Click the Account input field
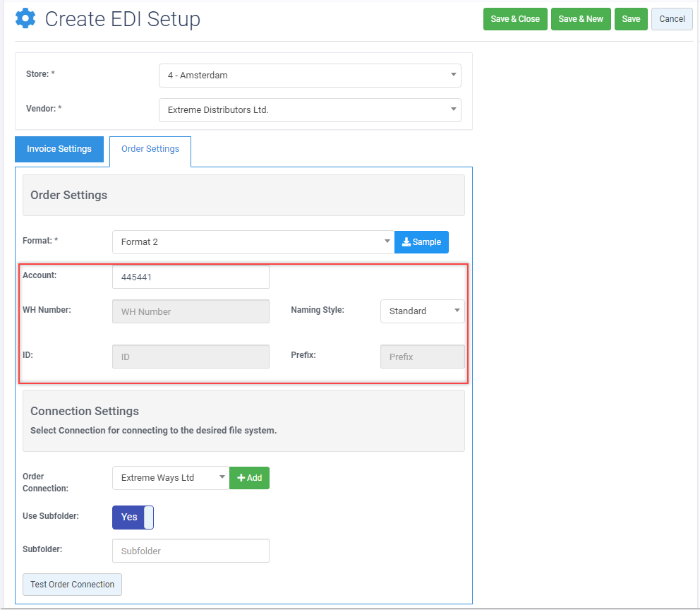Screen dimensions: 700x610 pyautogui.click(x=191, y=277)
